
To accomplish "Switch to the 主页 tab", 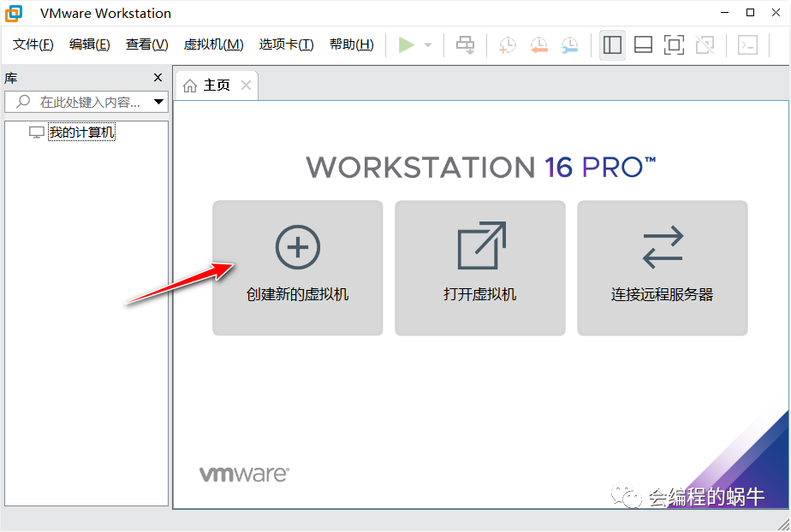I will click(x=216, y=86).
